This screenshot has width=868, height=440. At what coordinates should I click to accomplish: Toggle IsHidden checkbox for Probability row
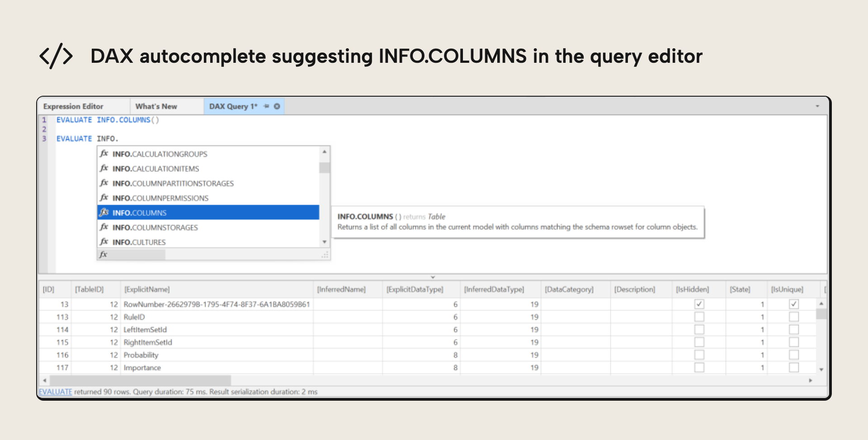tap(699, 355)
